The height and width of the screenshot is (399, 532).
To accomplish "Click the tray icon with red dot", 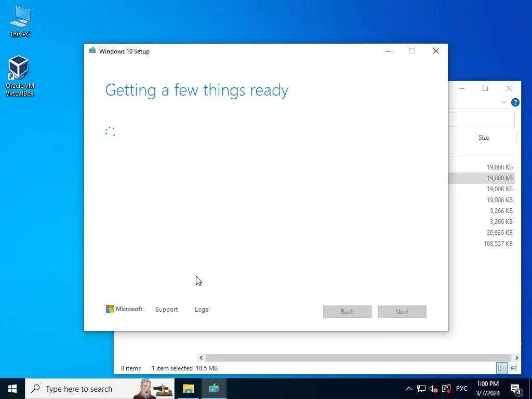I will (446, 389).
